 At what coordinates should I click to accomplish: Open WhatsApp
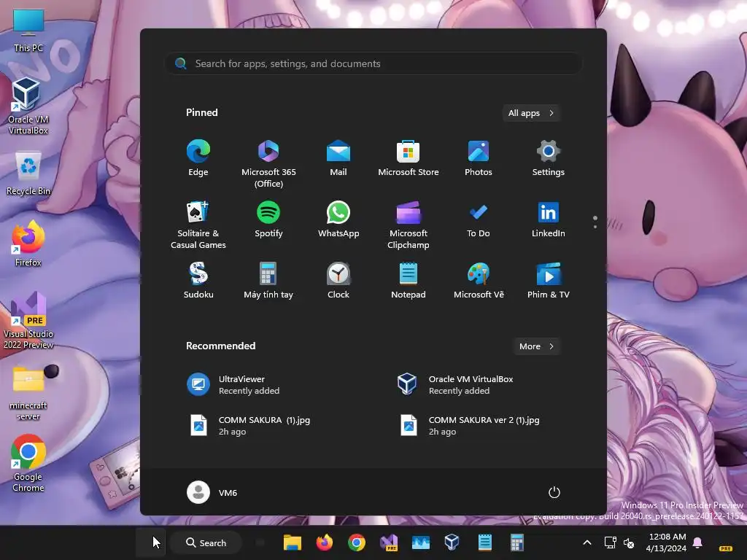tap(338, 219)
